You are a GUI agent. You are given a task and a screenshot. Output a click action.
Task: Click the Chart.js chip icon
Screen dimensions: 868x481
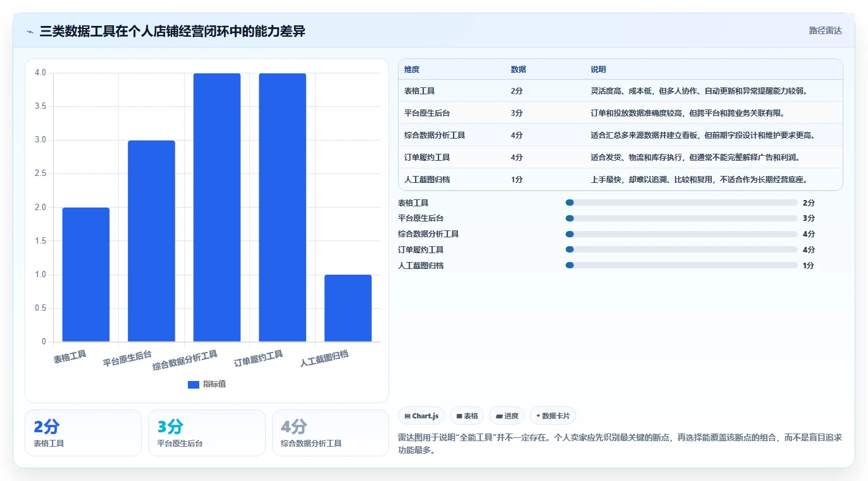(407, 416)
